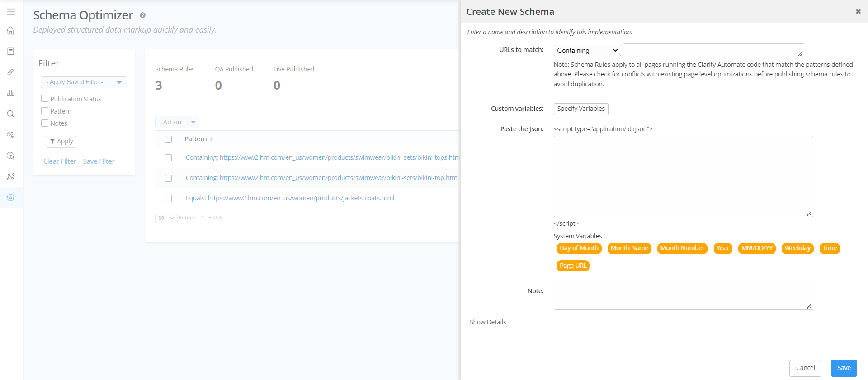
Task: Click the help icon beside Schema Optimizer
Action: tap(142, 15)
